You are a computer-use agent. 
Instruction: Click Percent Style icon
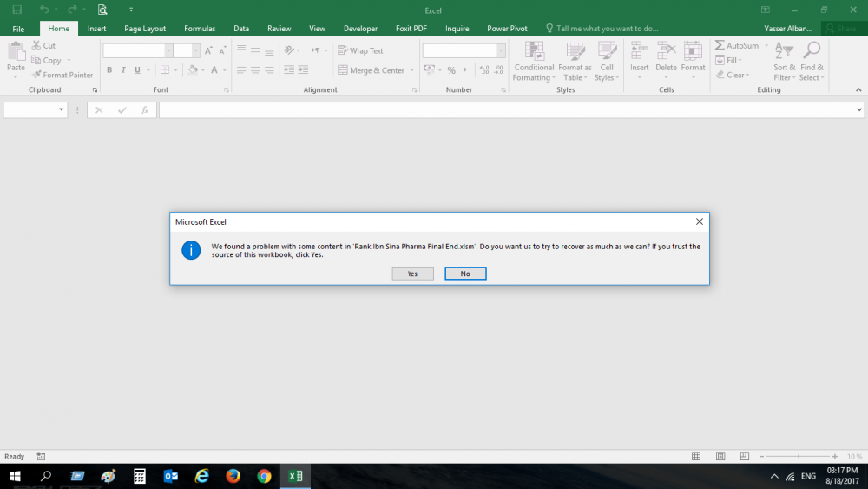tap(451, 69)
